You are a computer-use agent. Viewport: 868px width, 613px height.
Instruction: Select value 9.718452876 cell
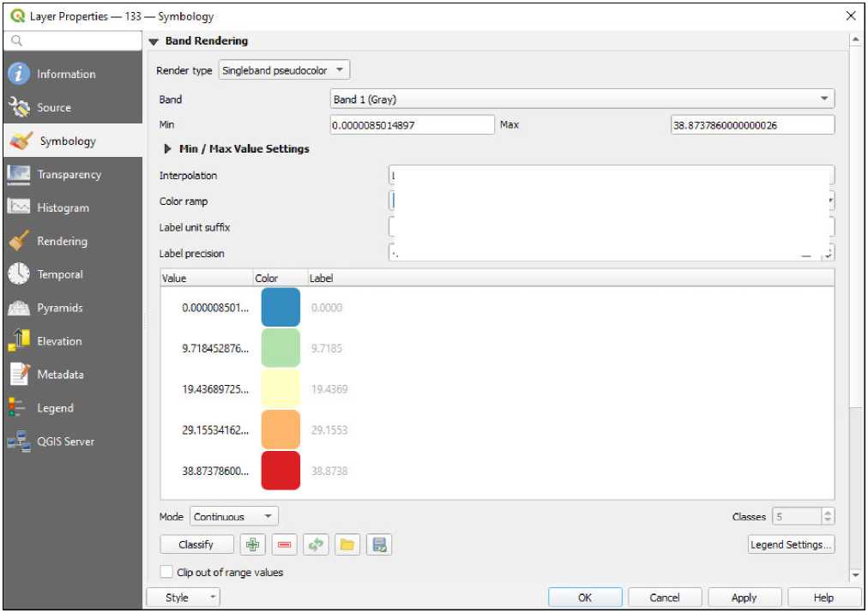[x=215, y=349]
